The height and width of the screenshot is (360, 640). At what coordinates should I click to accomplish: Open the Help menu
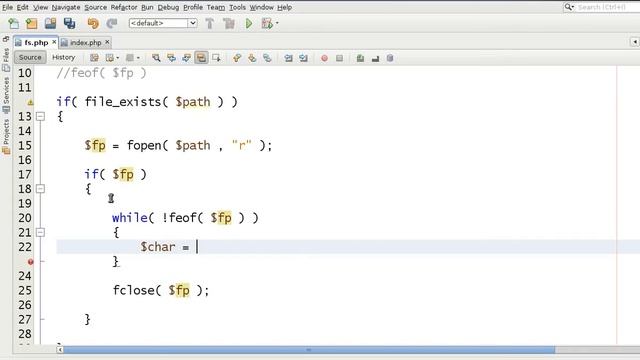click(284, 7)
